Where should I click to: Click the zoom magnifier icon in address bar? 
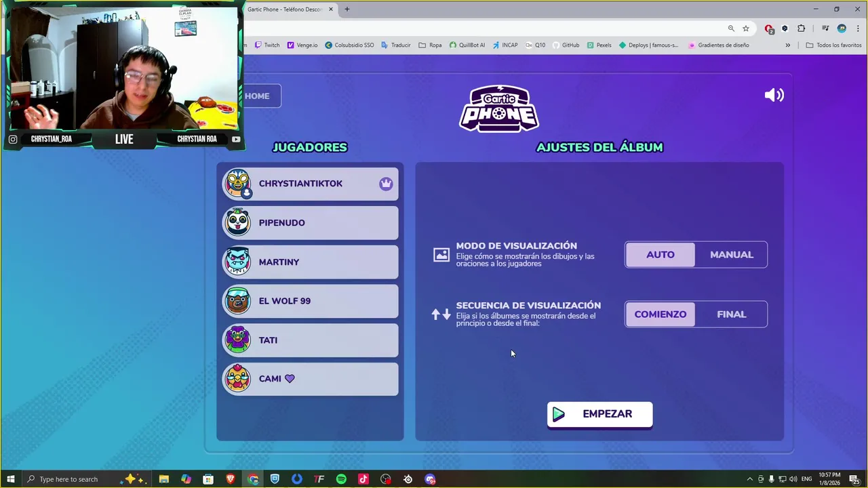[731, 28]
